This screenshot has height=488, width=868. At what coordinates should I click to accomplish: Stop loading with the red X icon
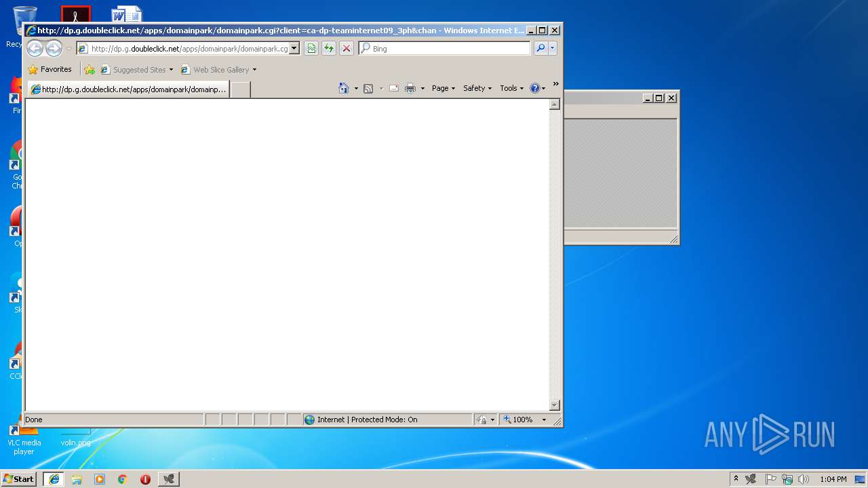[347, 48]
